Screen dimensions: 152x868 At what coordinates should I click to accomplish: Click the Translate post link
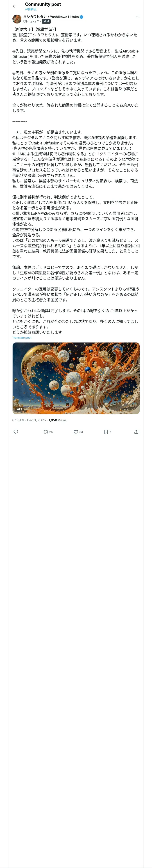click(22, 338)
